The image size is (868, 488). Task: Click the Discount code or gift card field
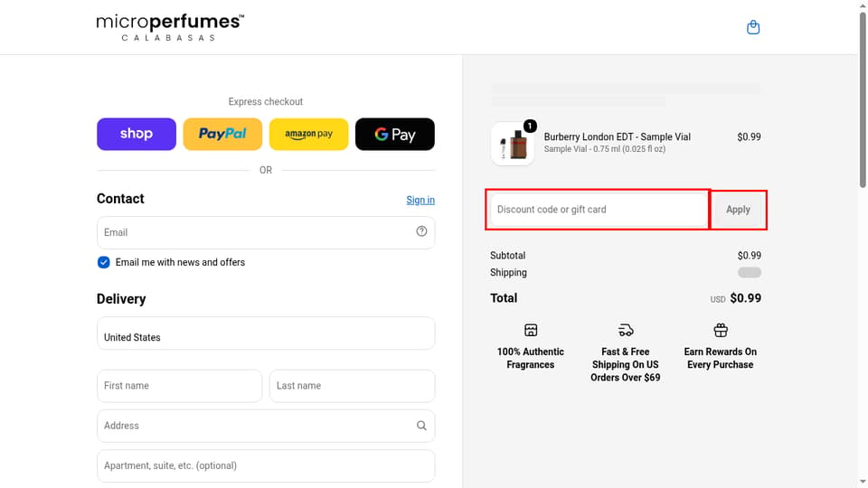[599, 210]
